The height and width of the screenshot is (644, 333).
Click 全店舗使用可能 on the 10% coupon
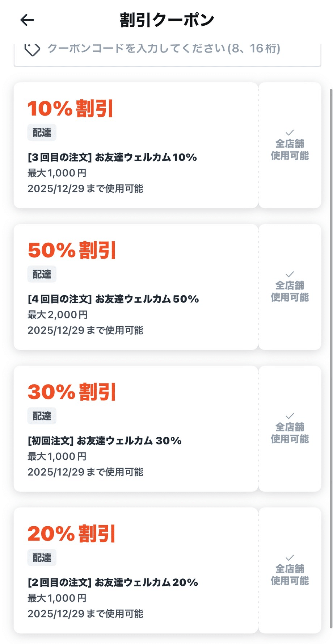[x=290, y=150]
